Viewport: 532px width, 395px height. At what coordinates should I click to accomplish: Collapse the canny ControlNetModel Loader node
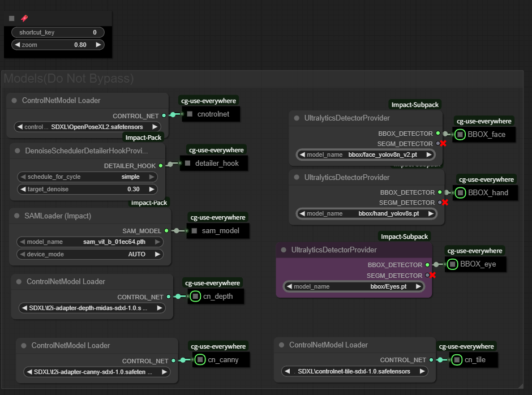24,345
